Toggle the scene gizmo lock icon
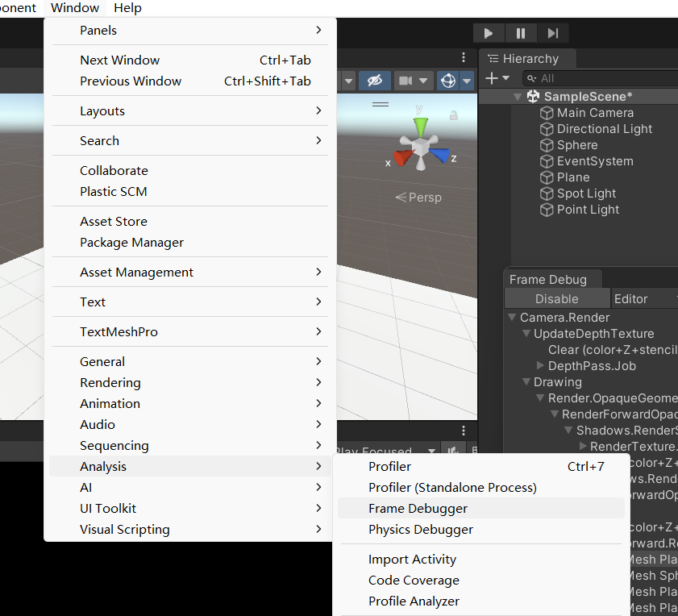Viewport: 678px width, 616px height. tap(454, 115)
